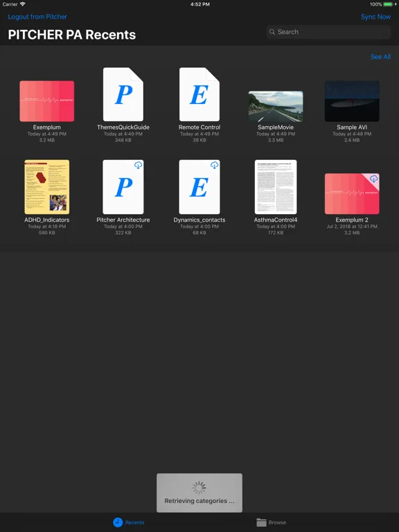The image size is (399, 532).
Task: Open the Pitcher Architecture document icon
Action: click(x=123, y=187)
